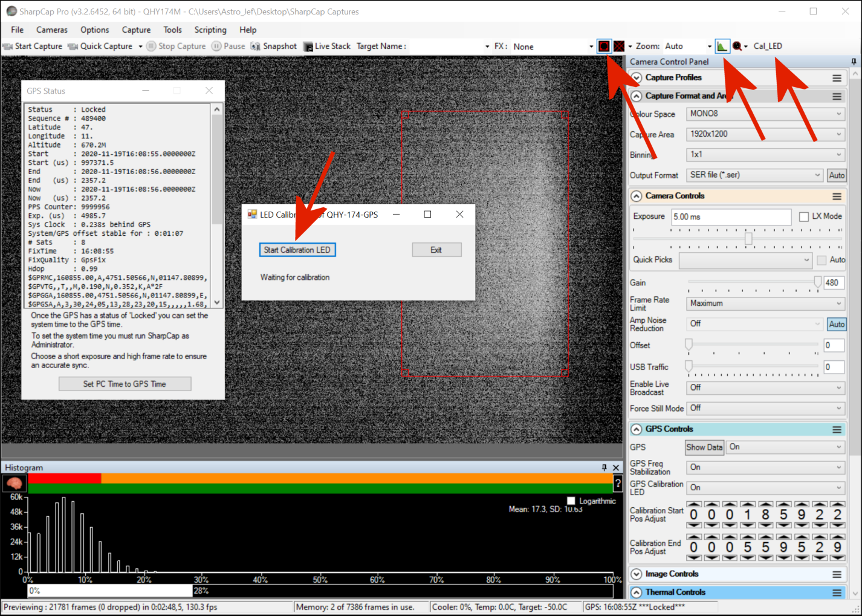Open the Thermal Controls hamburger menu
Image resolution: width=862 pixels, height=616 pixels.
(x=837, y=592)
